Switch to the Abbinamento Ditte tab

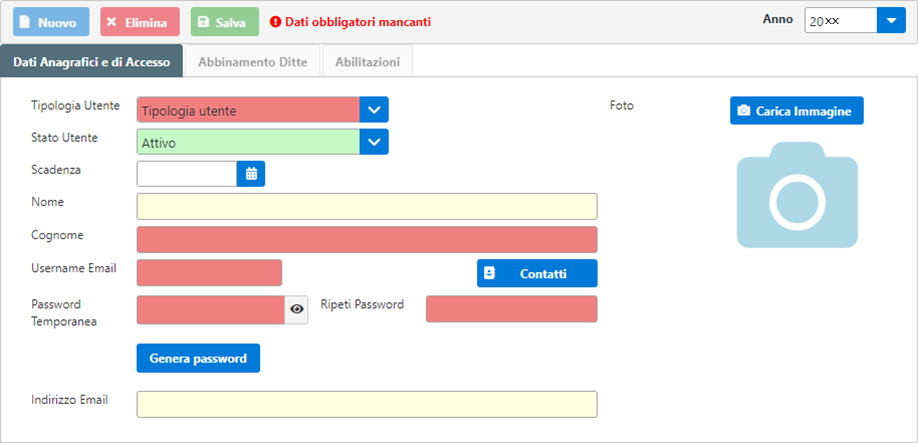tap(252, 61)
